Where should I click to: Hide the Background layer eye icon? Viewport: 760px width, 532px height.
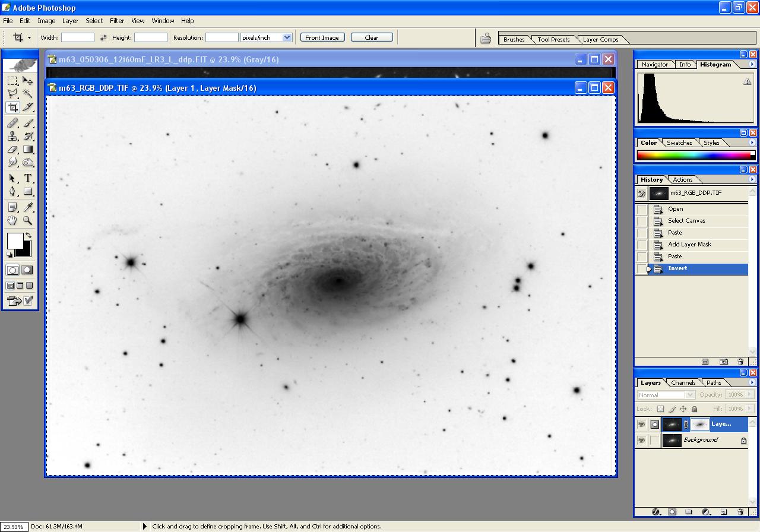click(x=641, y=441)
